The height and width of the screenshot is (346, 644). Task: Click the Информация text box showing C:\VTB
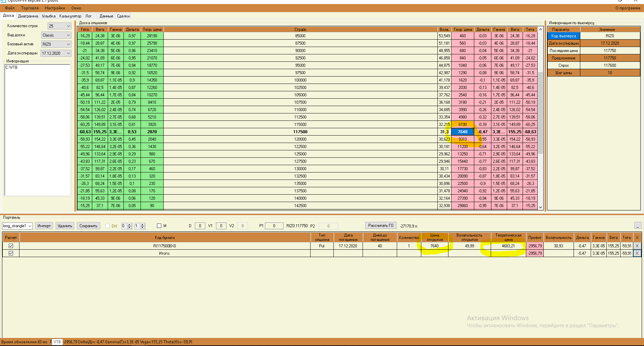[37, 130]
